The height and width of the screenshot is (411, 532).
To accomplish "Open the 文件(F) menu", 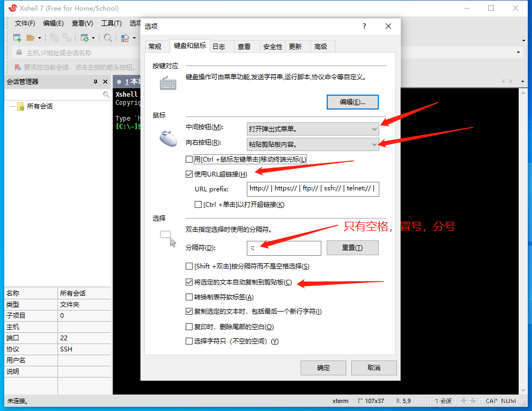I will click(25, 23).
